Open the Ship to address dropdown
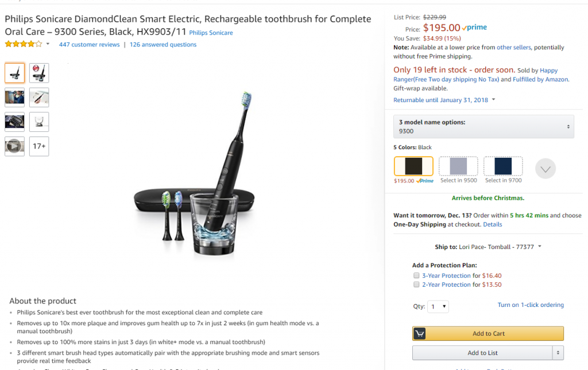This screenshot has width=588, height=370. coord(488,247)
